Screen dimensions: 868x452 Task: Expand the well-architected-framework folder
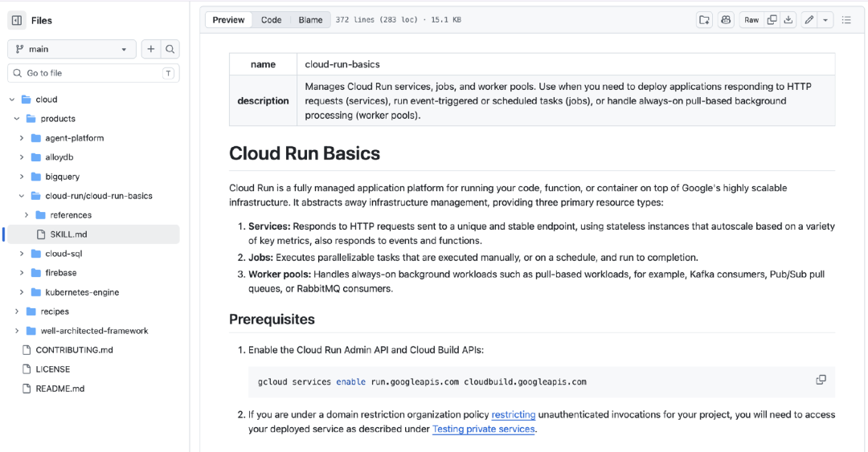[x=17, y=331]
